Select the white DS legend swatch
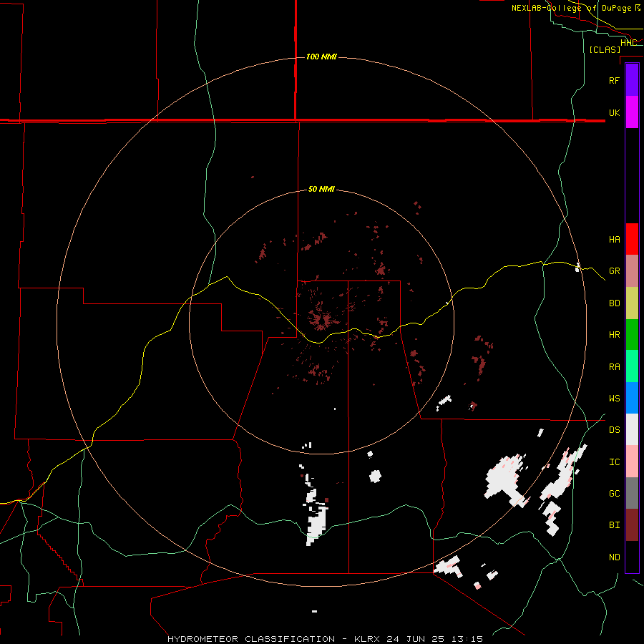The width and height of the screenshot is (644, 644). (x=632, y=429)
